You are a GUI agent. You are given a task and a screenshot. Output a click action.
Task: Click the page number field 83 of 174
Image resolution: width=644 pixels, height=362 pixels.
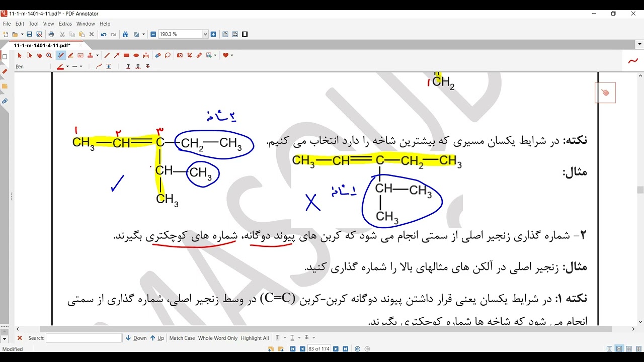tap(319, 349)
